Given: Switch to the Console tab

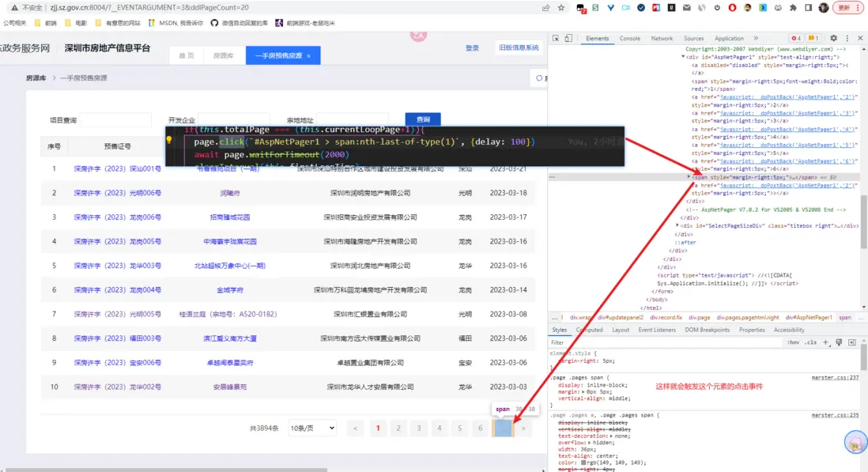Looking at the screenshot, I should point(630,38).
